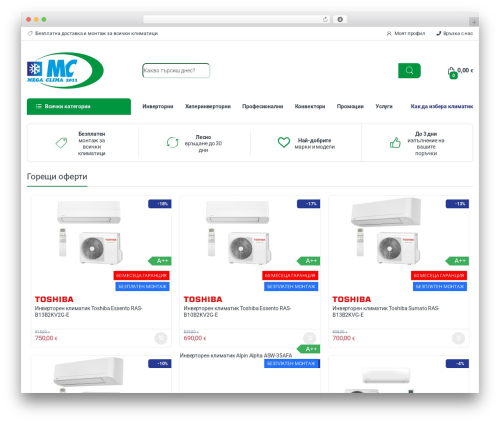500x423 pixels.
Task: Open the shopping cart bag icon
Action: pyautogui.click(x=452, y=72)
